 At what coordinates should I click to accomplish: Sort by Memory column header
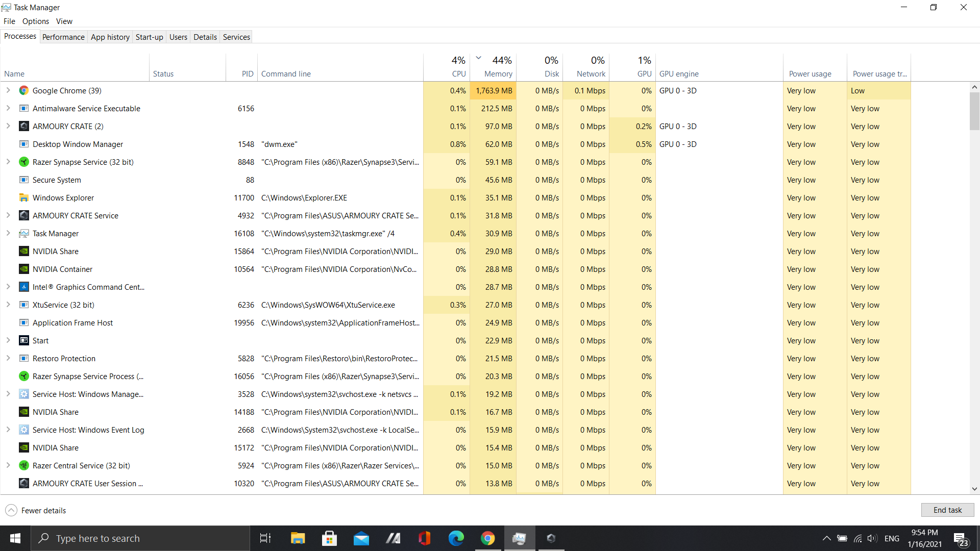(x=493, y=67)
